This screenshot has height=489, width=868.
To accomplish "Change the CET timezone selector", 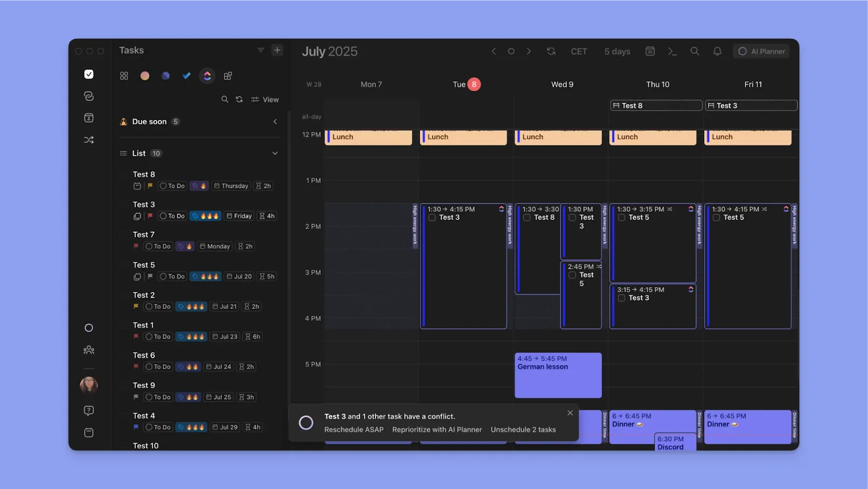I will click(x=579, y=52).
